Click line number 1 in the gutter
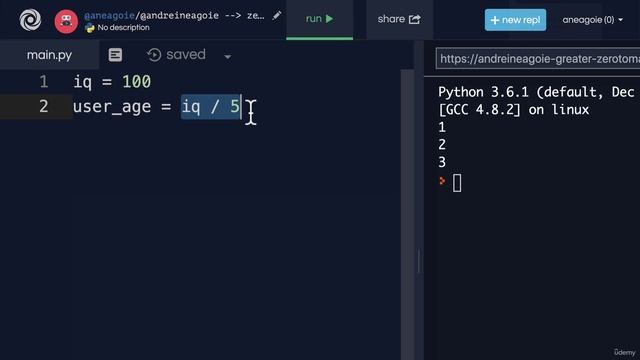The height and width of the screenshot is (360, 640). coord(44,82)
